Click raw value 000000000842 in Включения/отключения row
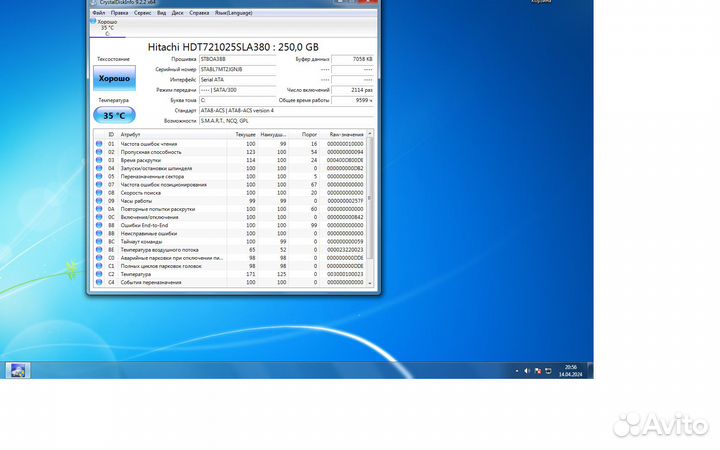720x450 pixels. [x=345, y=217]
